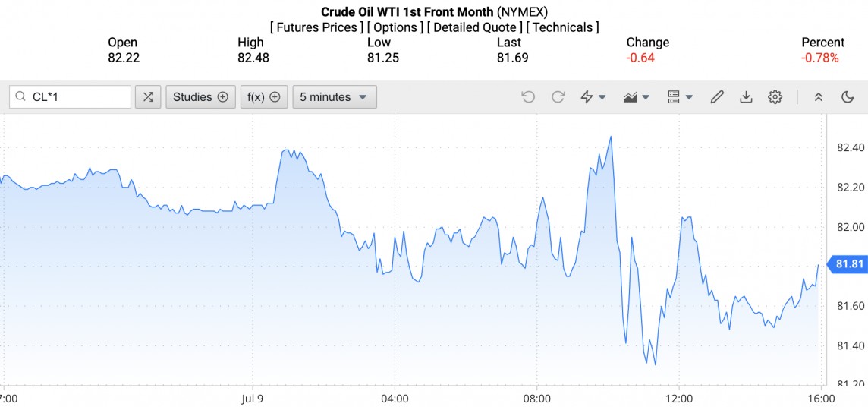Image resolution: width=868 pixels, height=407 pixels.
Task: Open the lightning events dropdown
Action: pyautogui.click(x=593, y=97)
